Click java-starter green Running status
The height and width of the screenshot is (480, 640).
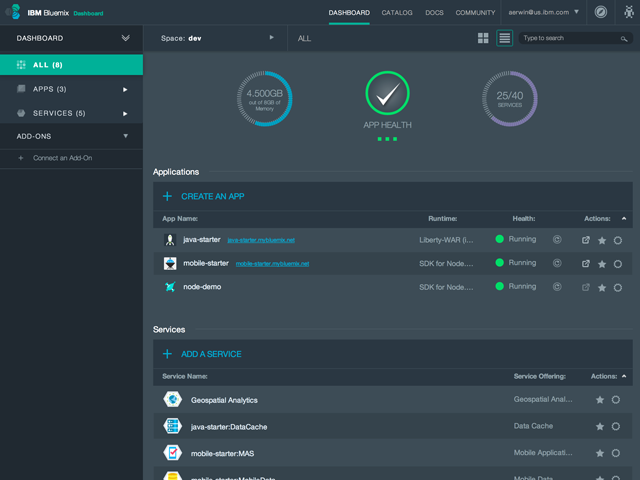pyautogui.click(x=516, y=239)
